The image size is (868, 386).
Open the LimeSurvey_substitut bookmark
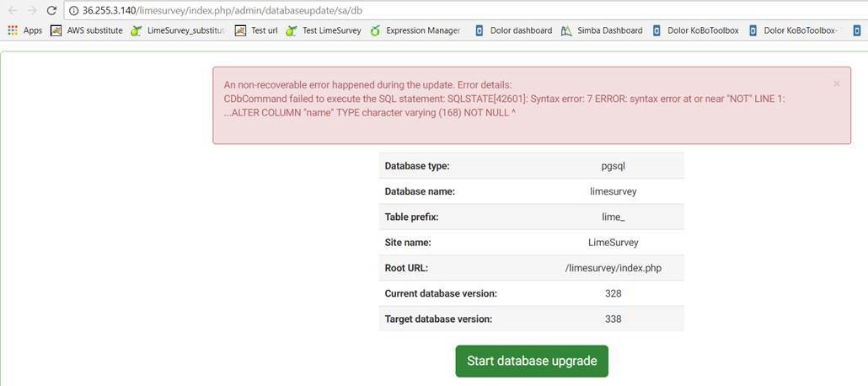coord(178,30)
